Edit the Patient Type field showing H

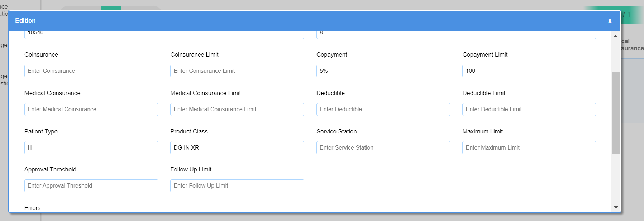tap(91, 147)
